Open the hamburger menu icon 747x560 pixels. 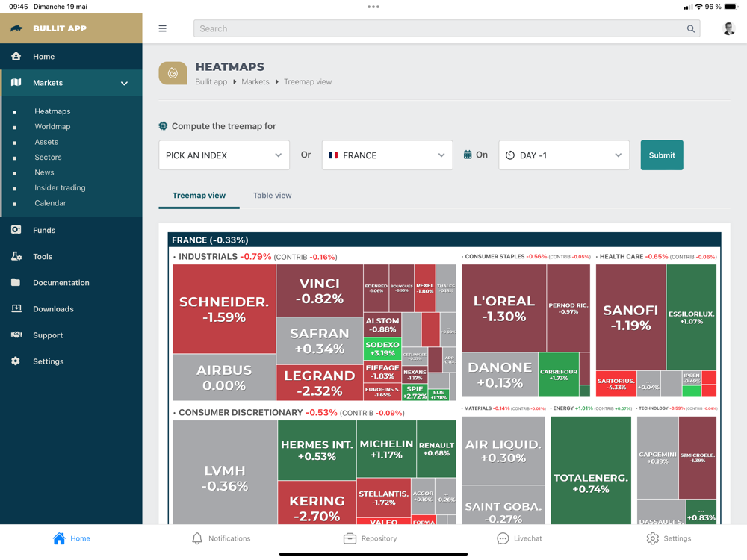click(x=162, y=28)
